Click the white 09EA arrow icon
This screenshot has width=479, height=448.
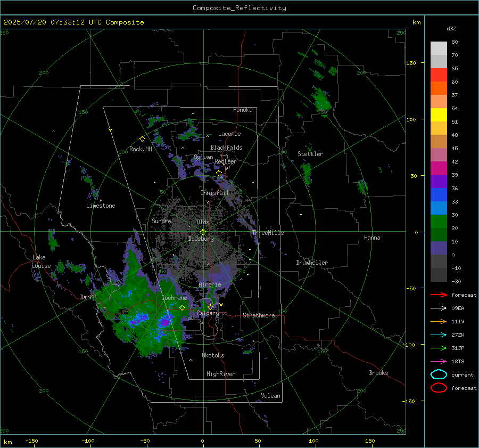[439, 308]
